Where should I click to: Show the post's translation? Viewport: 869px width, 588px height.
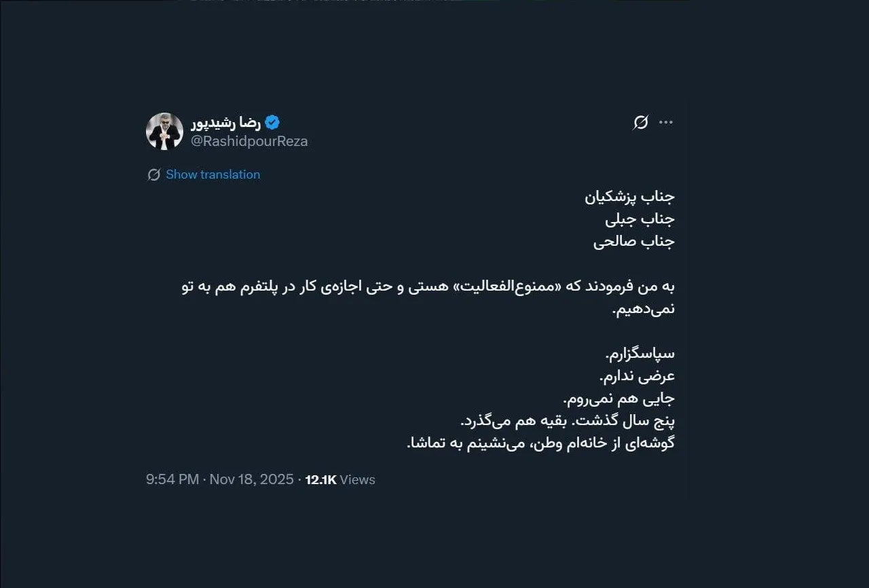[212, 174]
